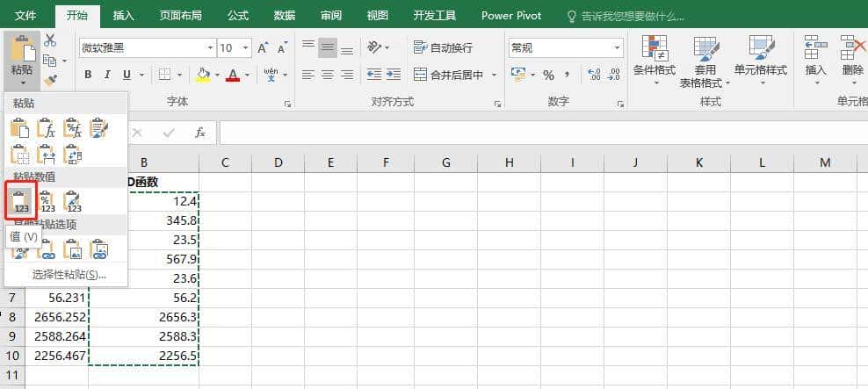Click the decrease indent icon
Screen dimensions: 868x389
click(374, 75)
